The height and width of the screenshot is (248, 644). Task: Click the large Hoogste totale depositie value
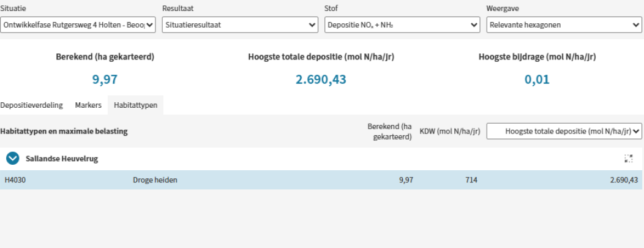321,79
